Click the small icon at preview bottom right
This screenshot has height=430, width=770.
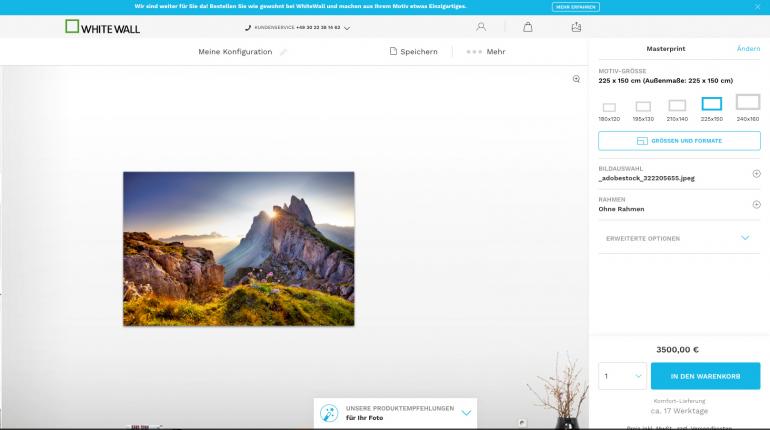click(x=522, y=423)
